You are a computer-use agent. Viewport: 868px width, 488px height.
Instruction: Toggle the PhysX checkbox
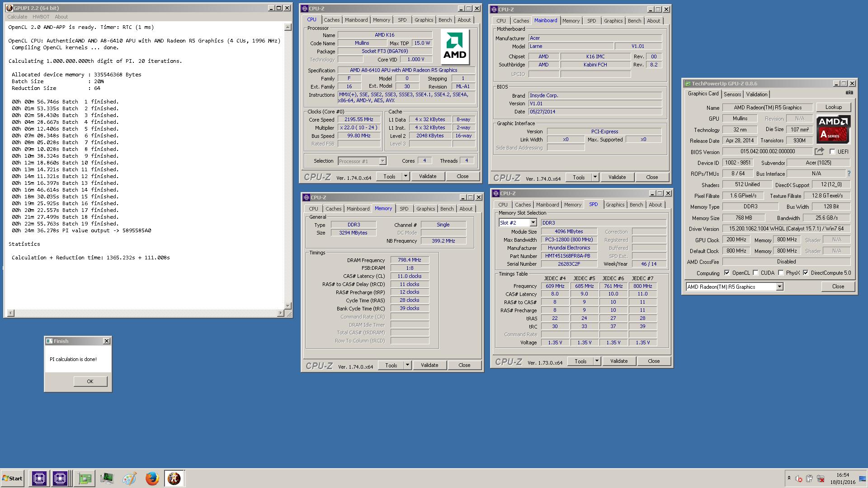pyautogui.click(x=781, y=273)
